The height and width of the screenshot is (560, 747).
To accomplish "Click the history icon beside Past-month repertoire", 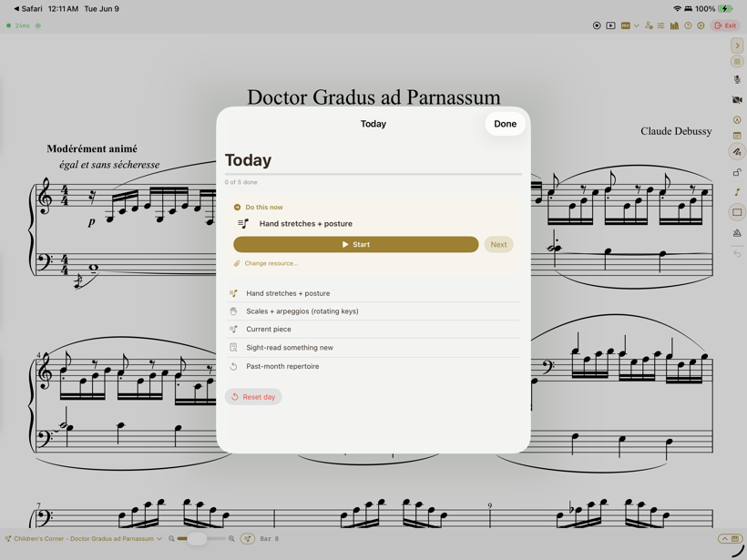I will (233, 366).
